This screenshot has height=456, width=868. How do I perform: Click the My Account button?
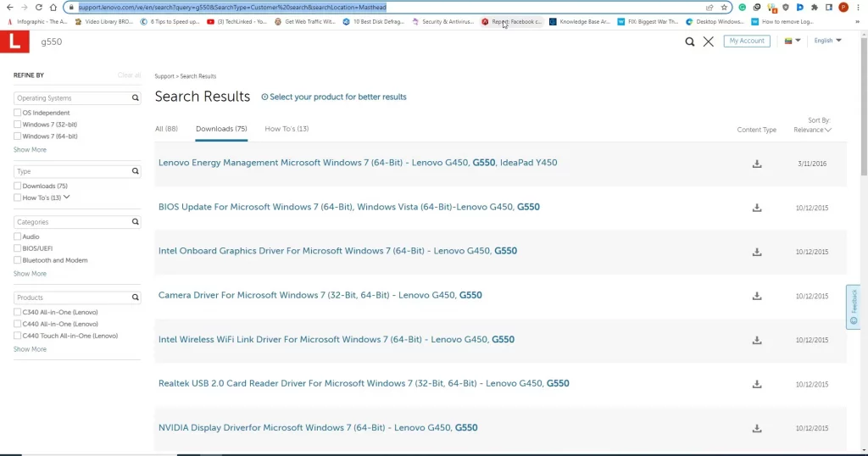(747, 41)
